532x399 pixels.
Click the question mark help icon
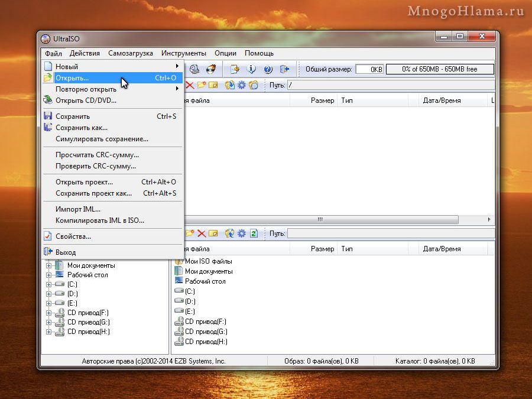[x=268, y=69]
